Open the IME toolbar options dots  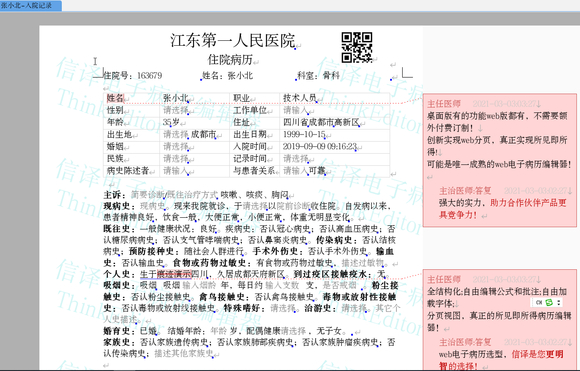559,302
